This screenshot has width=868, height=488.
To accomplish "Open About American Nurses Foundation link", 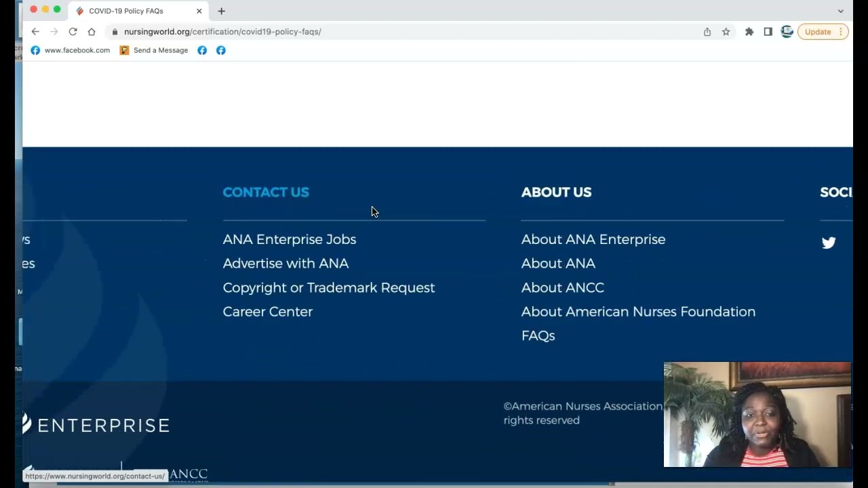I will coord(638,312).
